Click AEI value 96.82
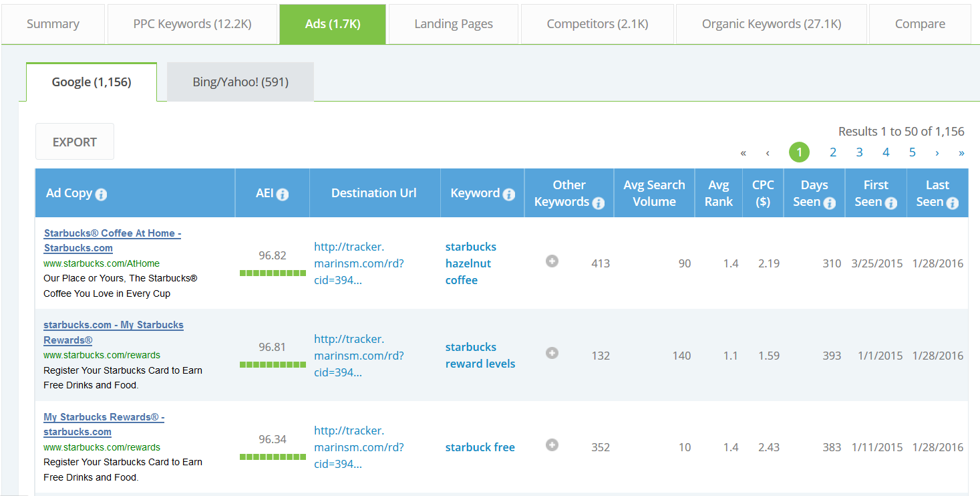 coord(273,255)
